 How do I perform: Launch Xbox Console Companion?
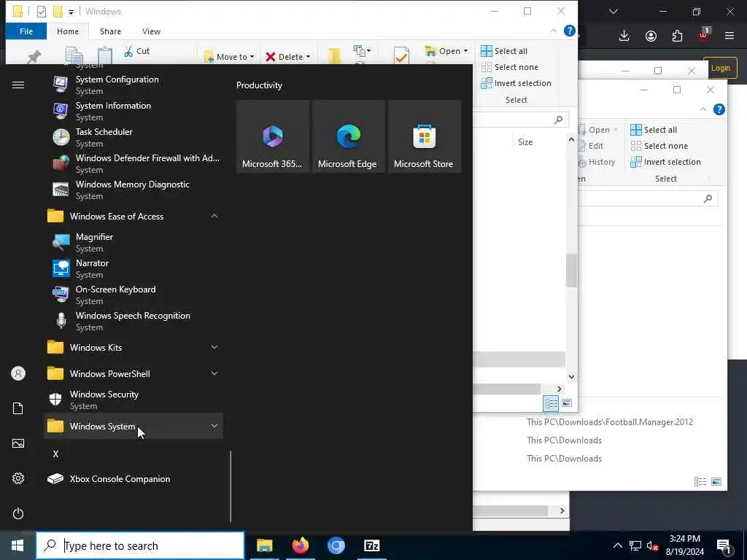tap(133, 478)
